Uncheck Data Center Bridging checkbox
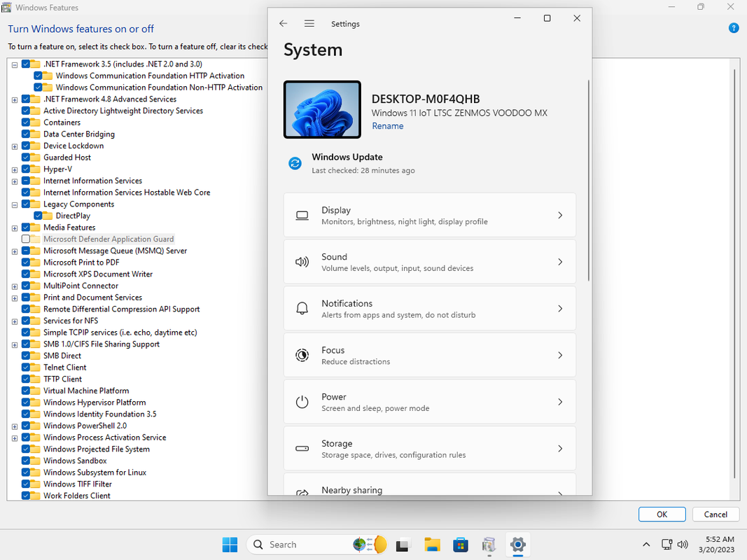Viewport: 747px width, 560px height. [26, 134]
